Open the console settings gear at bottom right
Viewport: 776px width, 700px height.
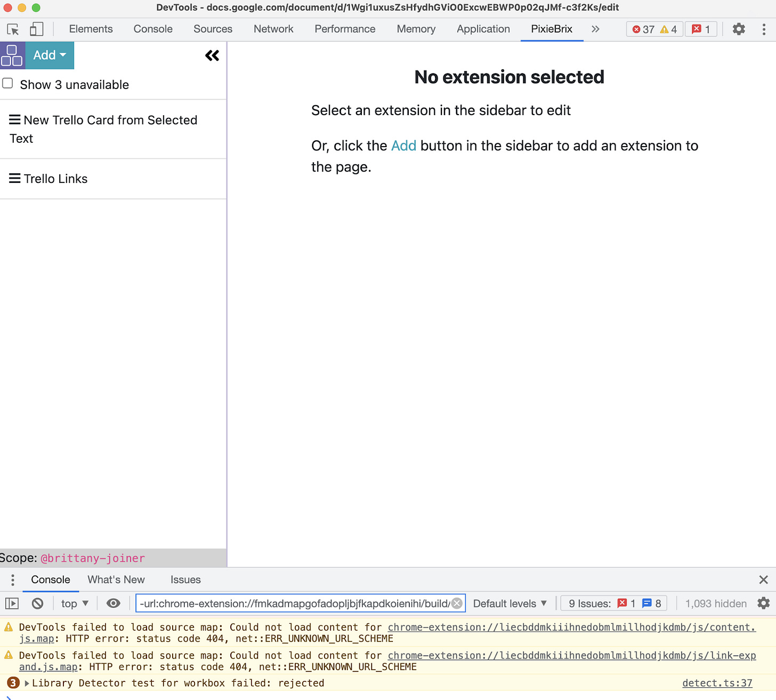point(763,603)
